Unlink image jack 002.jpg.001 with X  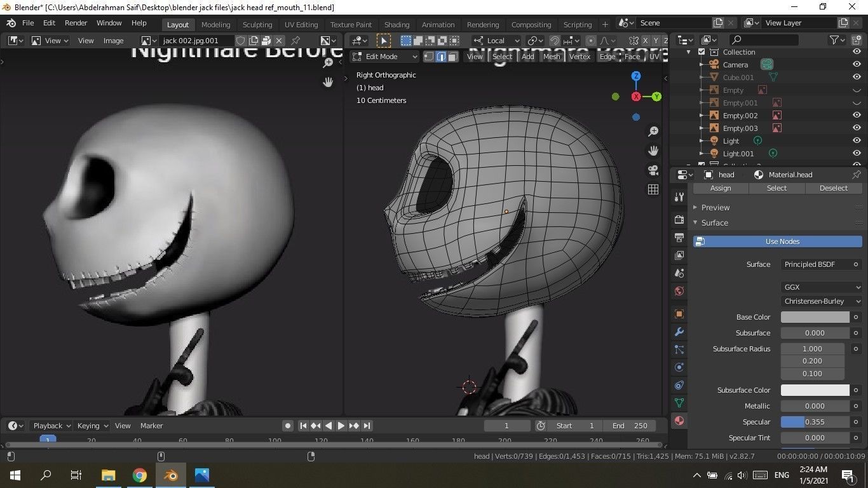tap(279, 41)
